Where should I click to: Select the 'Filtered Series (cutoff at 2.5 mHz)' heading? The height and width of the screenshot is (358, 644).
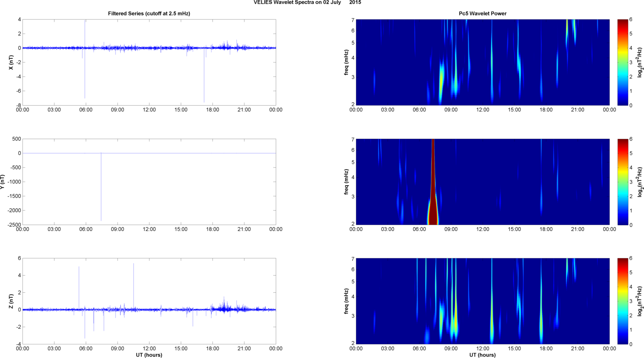pos(149,13)
